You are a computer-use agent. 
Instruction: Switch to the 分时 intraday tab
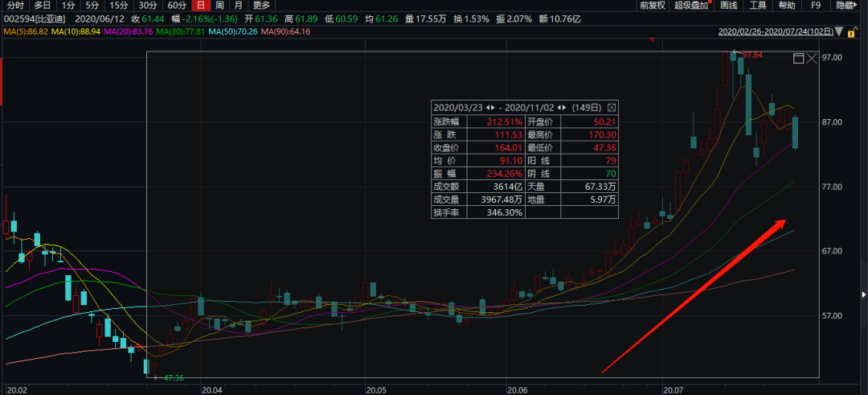(x=15, y=6)
